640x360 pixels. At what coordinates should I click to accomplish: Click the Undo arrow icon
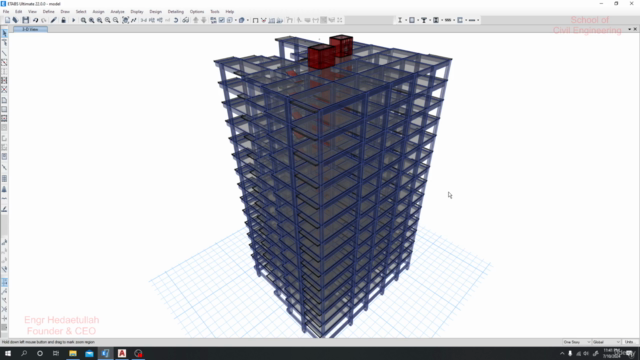coord(36,20)
